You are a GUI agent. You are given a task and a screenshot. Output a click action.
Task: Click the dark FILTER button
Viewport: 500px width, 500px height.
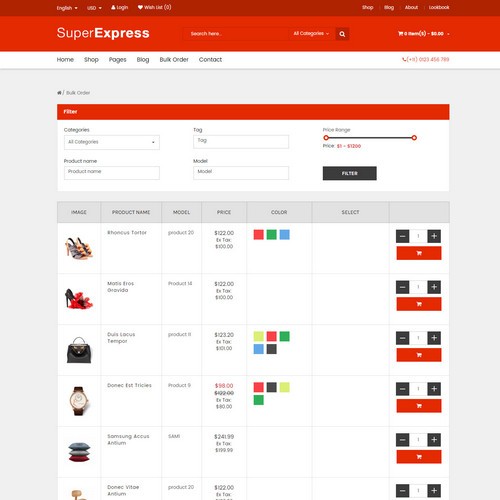(350, 173)
